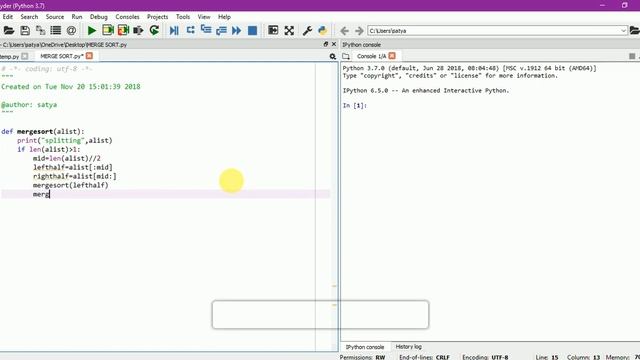Close the editor pane
Screen dimensions: 640x360
(334, 44)
